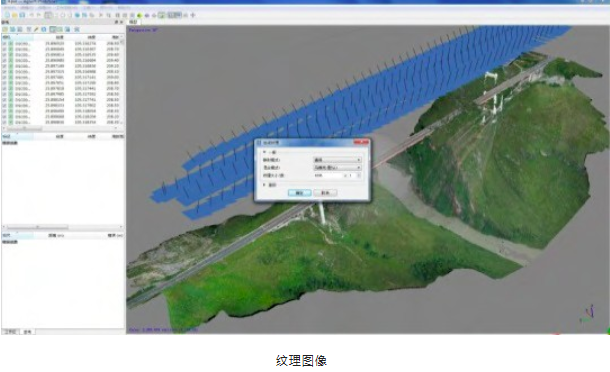610x372 pixels.
Task: Click the pencil edit icon in the reference panel
Action: 36,29
